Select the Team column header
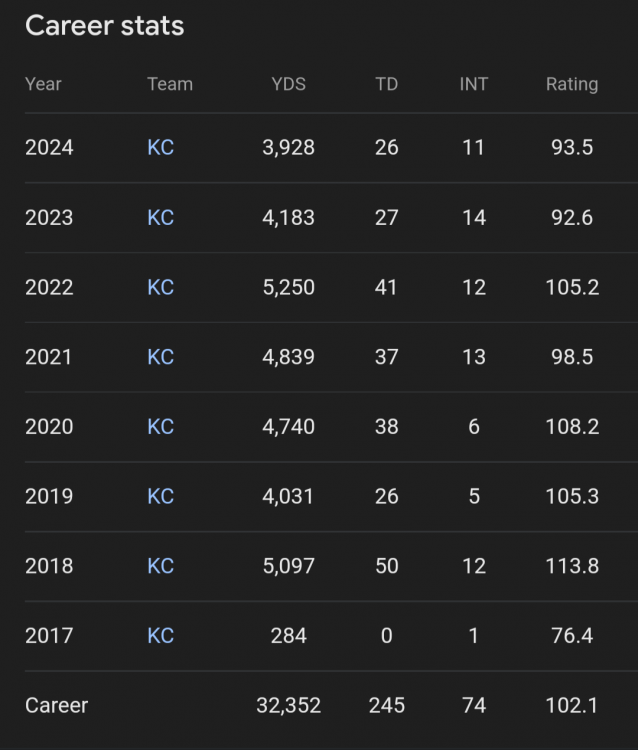Image resolution: width=638 pixels, height=750 pixels. 170,84
